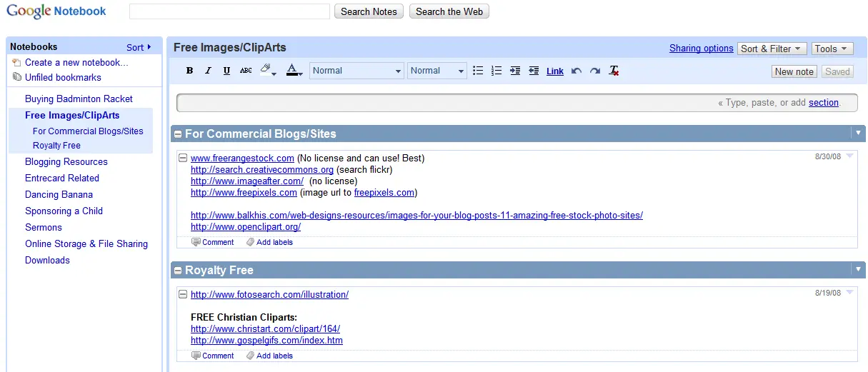868x372 pixels.
Task: Toggle underline formatting in toolbar
Action: coord(227,71)
